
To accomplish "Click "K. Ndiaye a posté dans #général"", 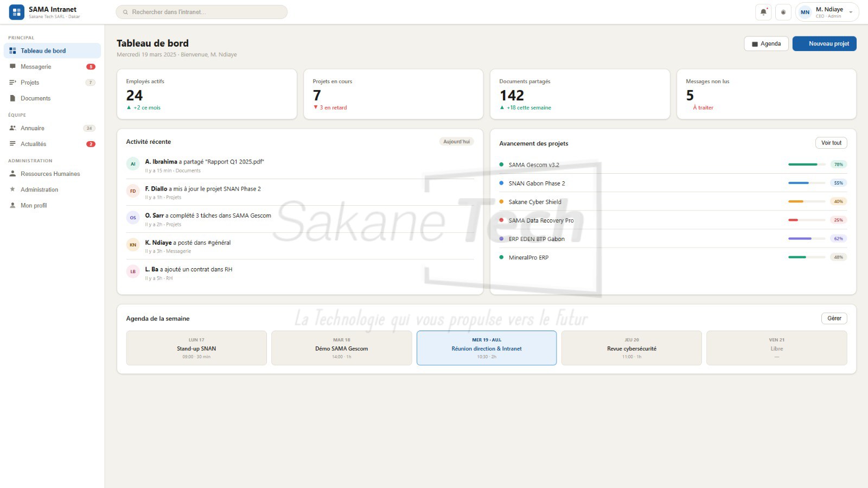I will (188, 243).
